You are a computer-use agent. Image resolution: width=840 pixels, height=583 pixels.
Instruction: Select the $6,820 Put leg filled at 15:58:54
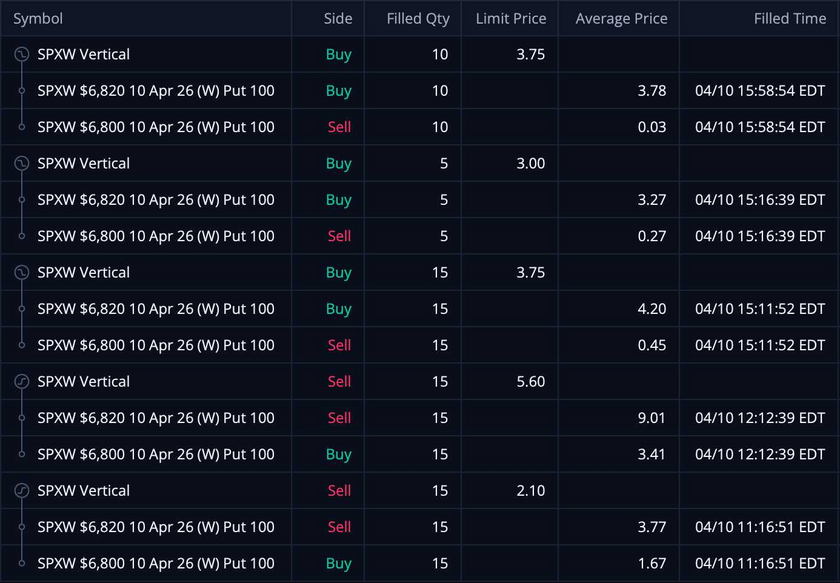tap(155, 91)
